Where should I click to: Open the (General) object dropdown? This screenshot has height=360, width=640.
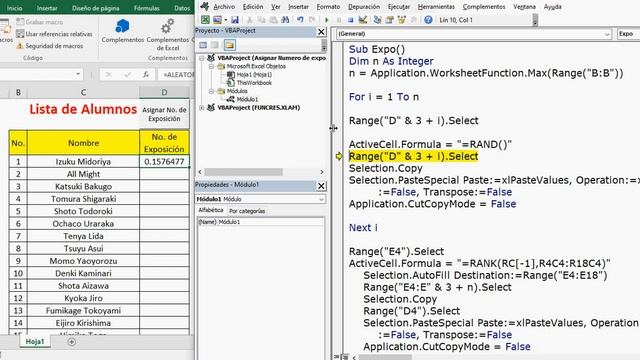pos(607,34)
